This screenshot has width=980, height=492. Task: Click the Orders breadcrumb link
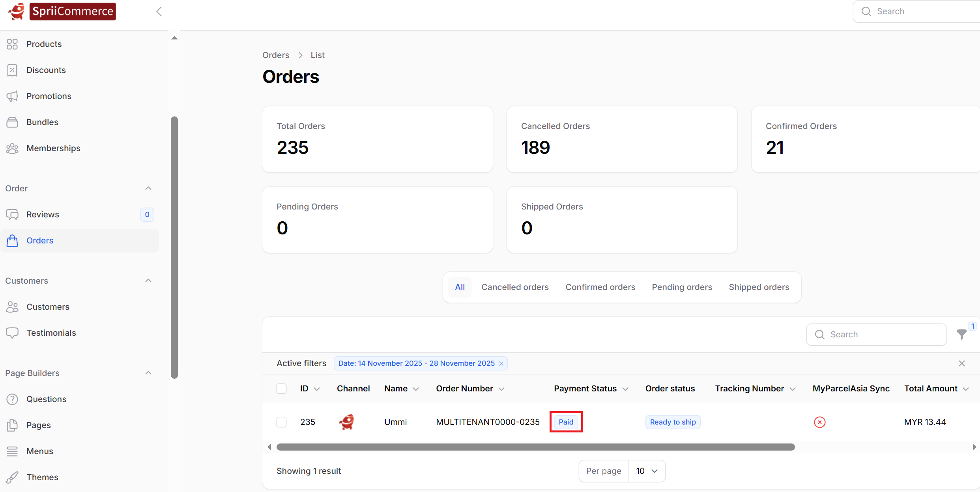[x=276, y=55]
